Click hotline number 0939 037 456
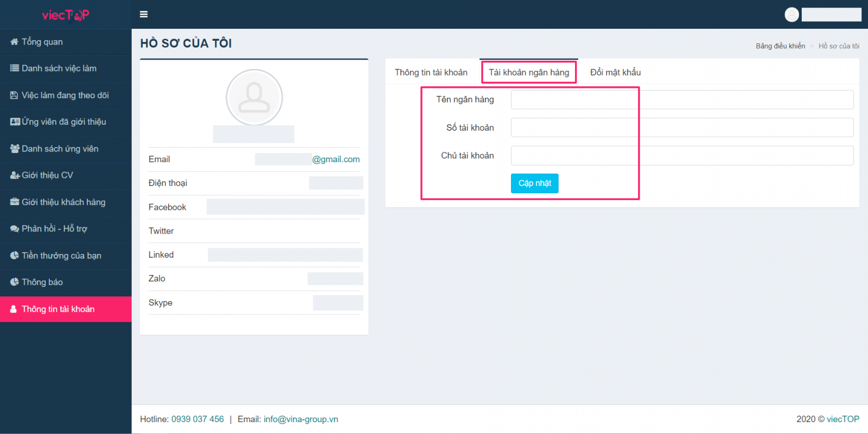Viewport: 868px width, 434px height. pyautogui.click(x=197, y=419)
